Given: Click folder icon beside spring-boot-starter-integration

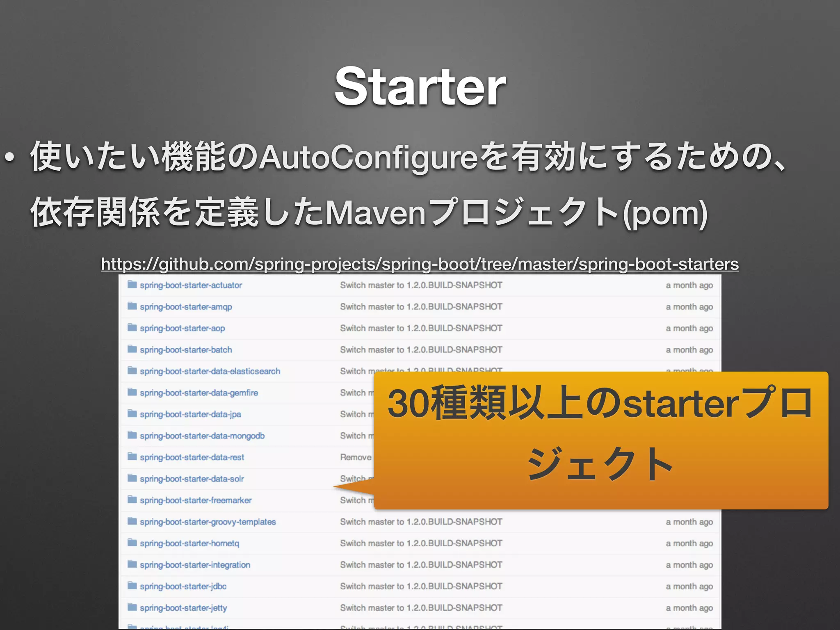Looking at the screenshot, I should coord(132,564).
